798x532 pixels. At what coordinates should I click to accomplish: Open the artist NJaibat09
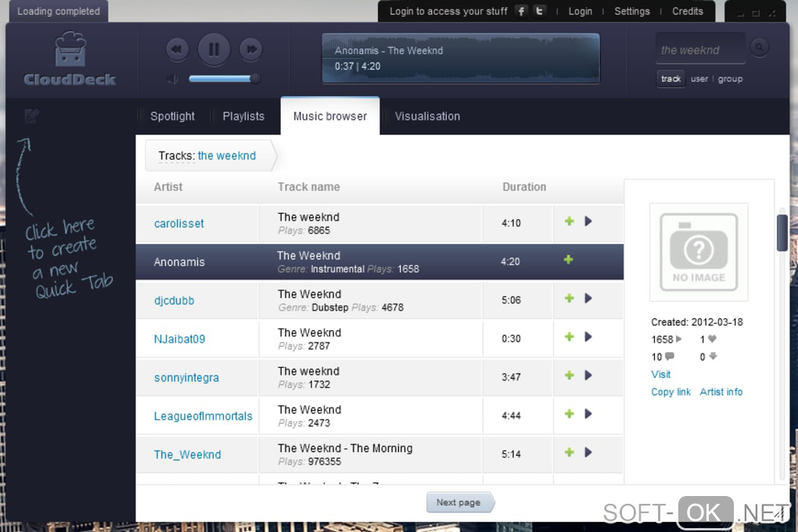(x=179, y=339)
